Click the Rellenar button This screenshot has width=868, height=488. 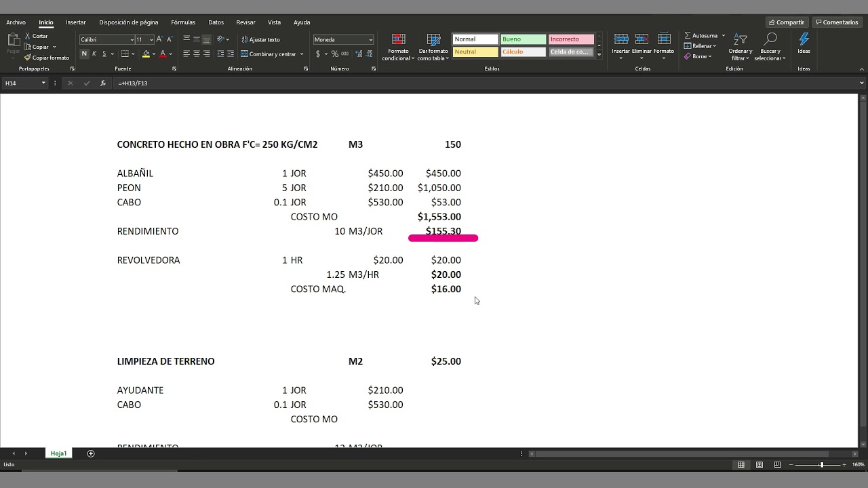pyautogui.click(x=700, y=46)
